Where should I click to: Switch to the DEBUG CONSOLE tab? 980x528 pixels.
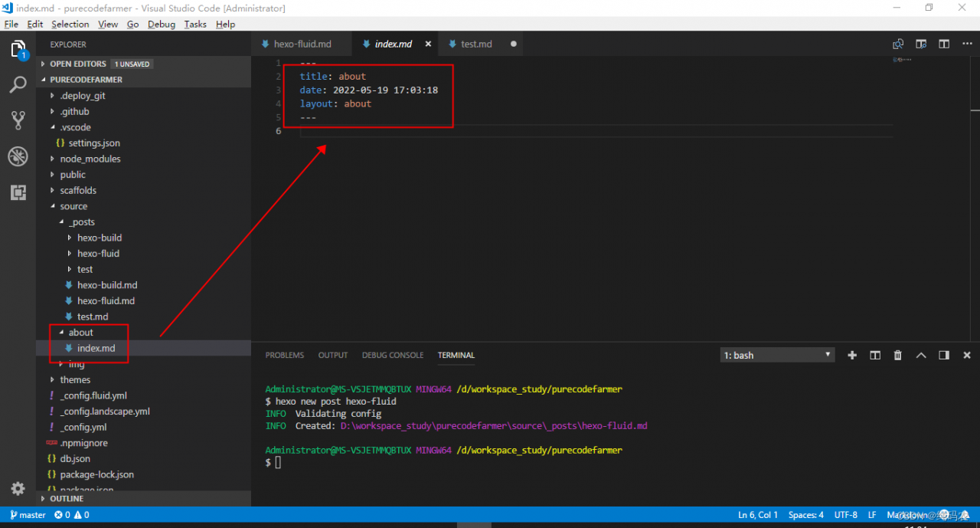[x=393, y=356]
